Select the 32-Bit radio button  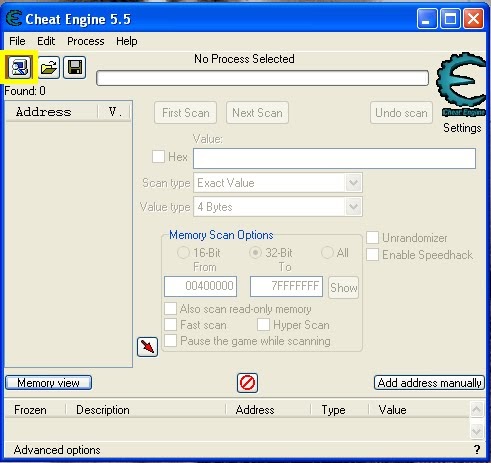255,253
